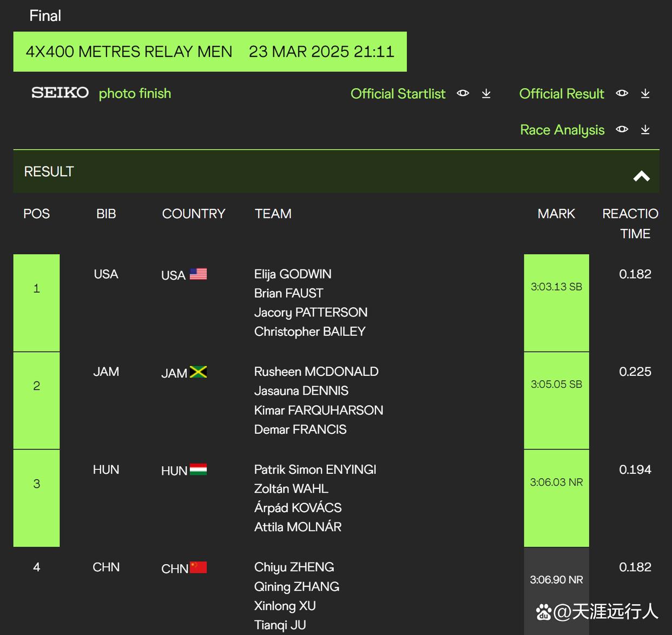
Task: Open athlete Árpád KOVÁCS
Action: (x=298, y=508)
